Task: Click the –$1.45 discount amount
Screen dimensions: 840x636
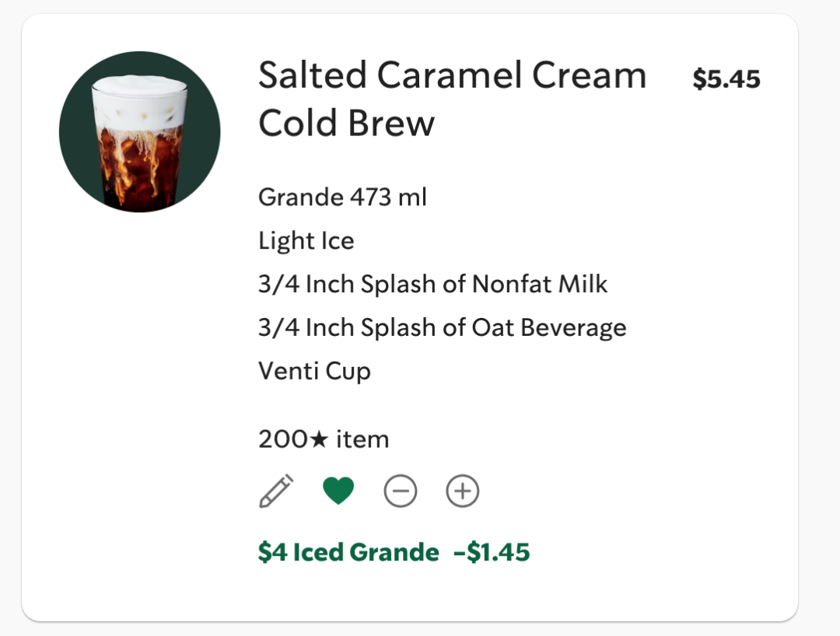Action: 492,553
